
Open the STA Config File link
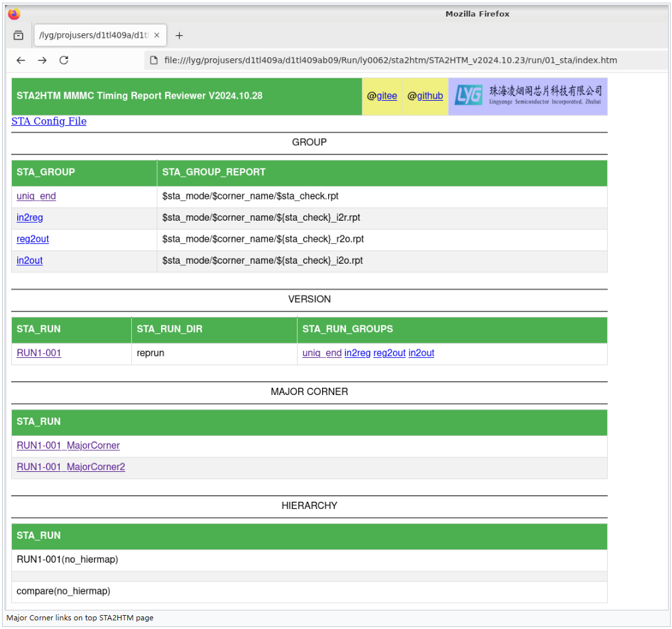[x=49, y=121]
